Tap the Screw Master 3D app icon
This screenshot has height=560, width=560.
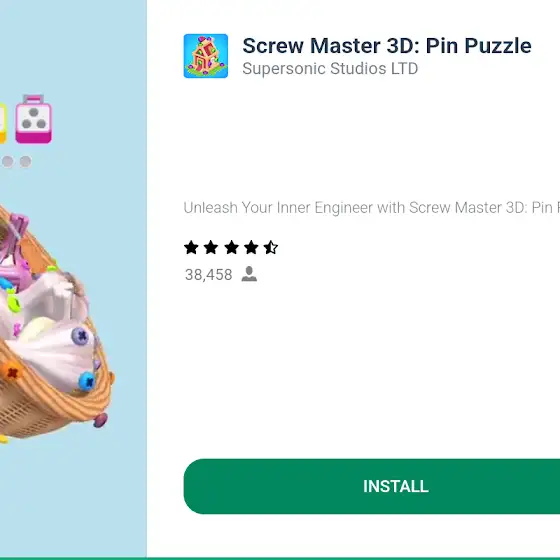pyautogui.click(x=206, y=56)
